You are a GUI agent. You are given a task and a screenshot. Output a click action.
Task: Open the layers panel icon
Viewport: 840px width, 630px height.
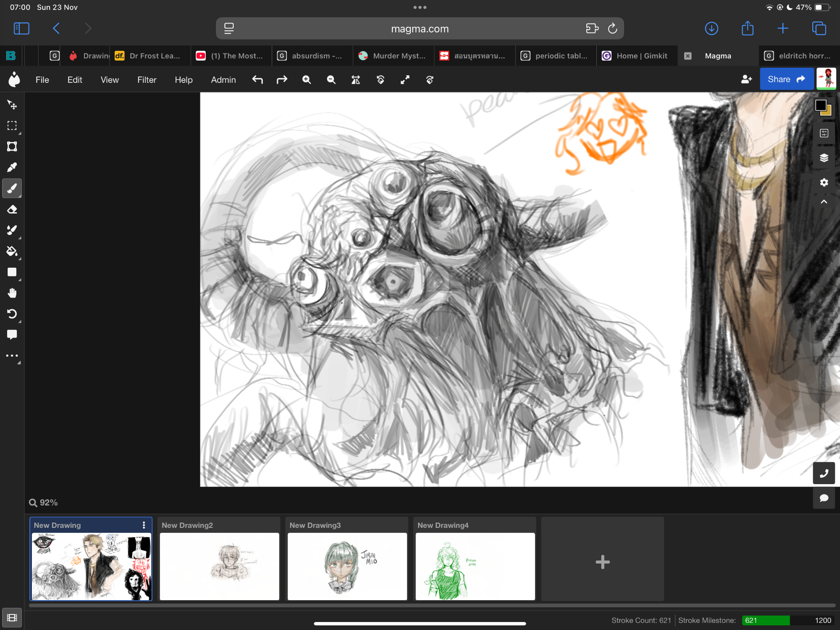click(x=824, y=158)
